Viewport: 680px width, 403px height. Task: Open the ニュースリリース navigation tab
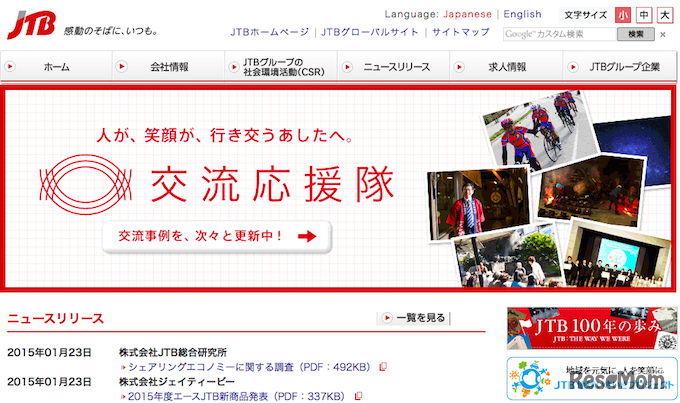[x=394, y=66]
